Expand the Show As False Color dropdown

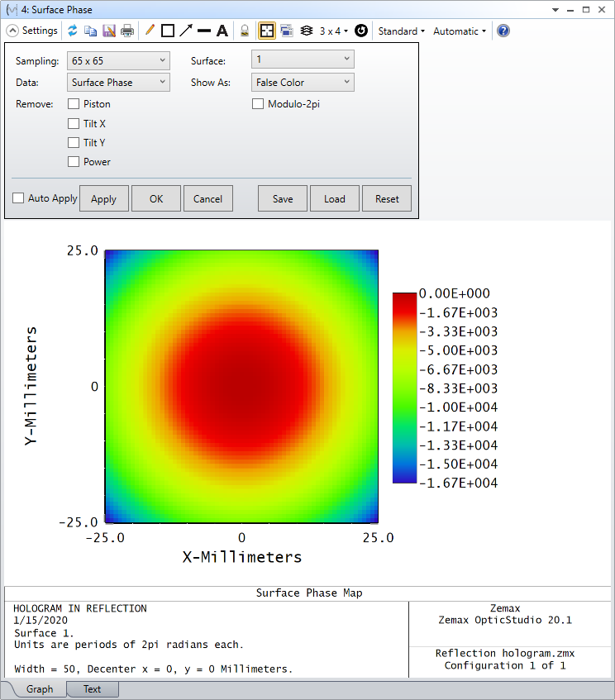pos(303,83)
